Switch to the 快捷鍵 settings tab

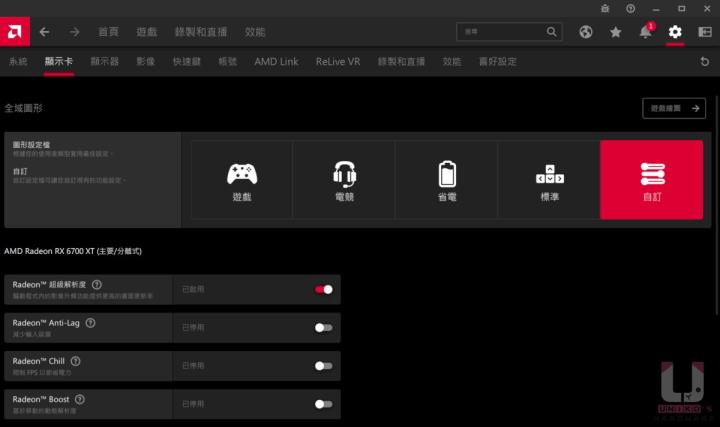coord(186,62)
